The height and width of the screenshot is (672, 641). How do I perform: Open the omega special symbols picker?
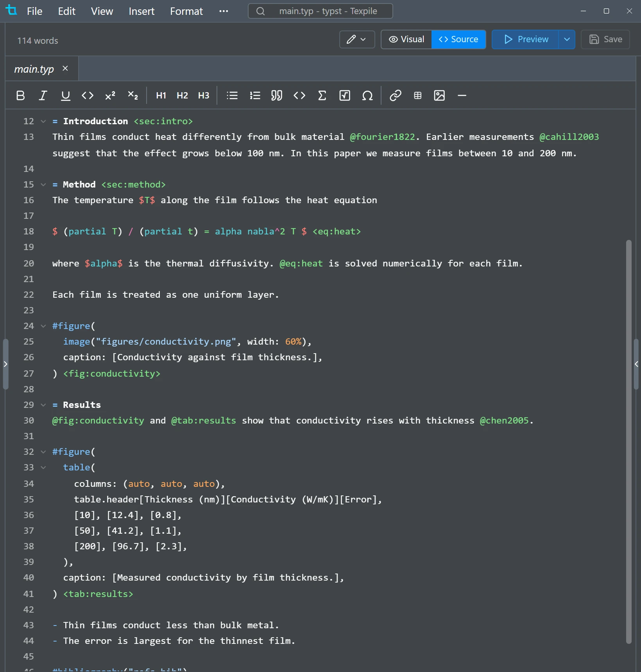(367, 95)
